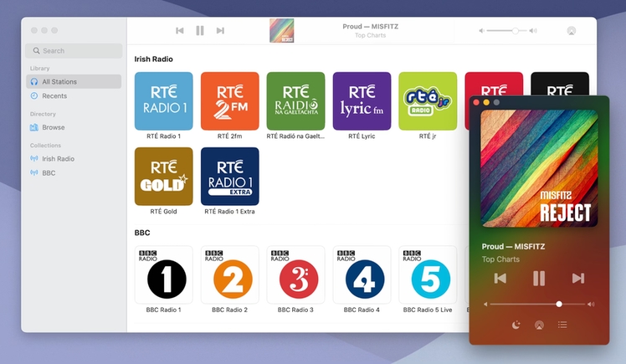The image size is (626, 364).
Task: Play the BBC Radio 3 station
Action: coord(295,275)
